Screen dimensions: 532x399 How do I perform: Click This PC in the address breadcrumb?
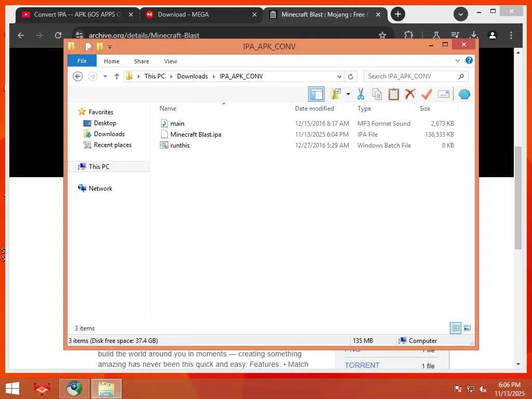(x=155, y=76)
